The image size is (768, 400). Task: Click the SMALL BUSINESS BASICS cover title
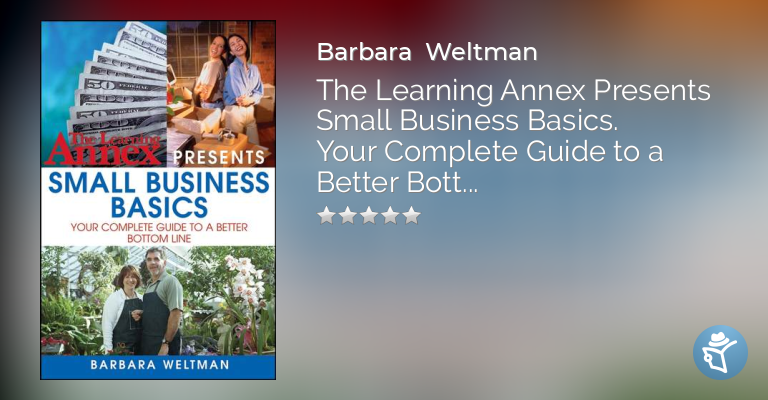159,194
